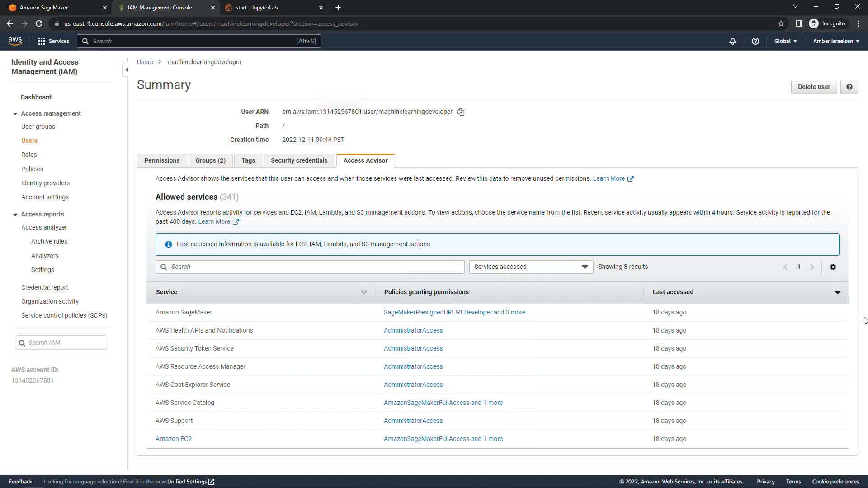
Task: Copy the user ARN with copy icon
Action: point(461,112)
